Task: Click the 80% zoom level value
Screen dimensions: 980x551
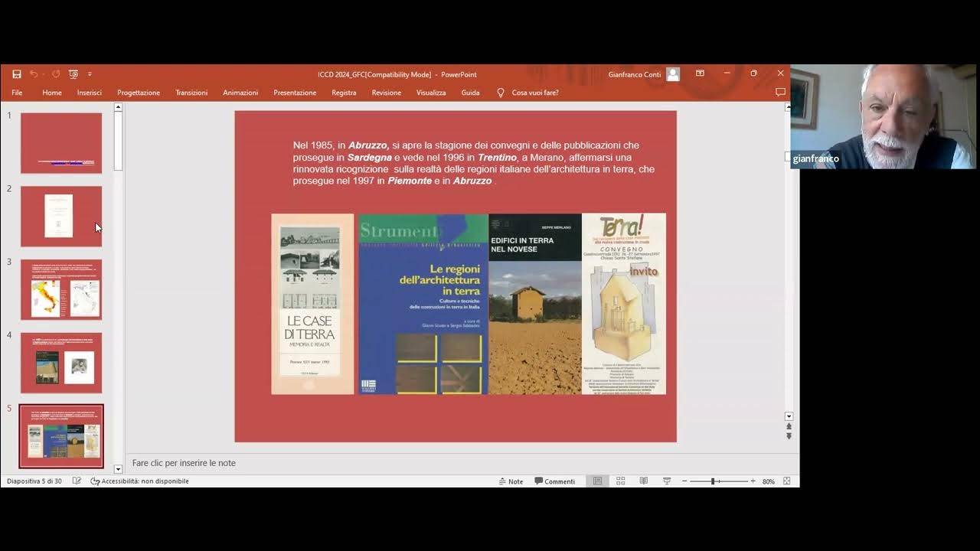Action: [x=769, y=481]
